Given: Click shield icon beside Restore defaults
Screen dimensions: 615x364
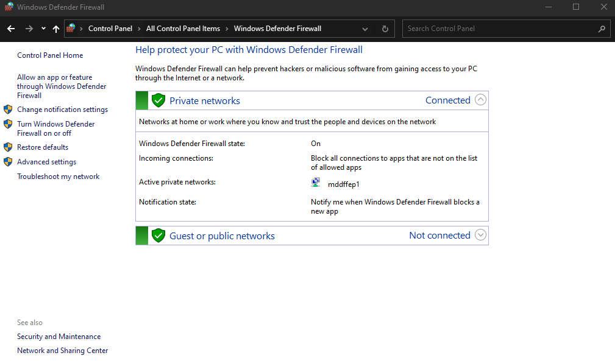Looking at the screenshot, I should pyautogui.click(x=8, y=147).
